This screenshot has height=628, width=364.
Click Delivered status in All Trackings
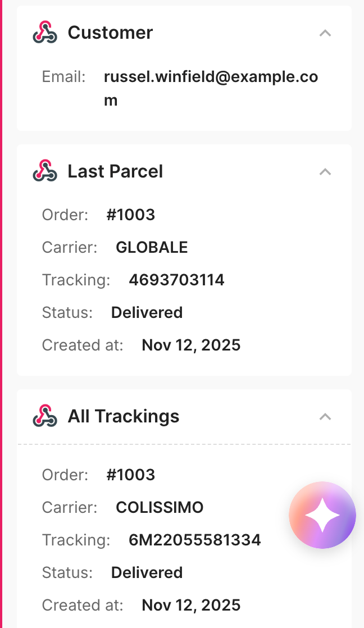tap(147, 572)
